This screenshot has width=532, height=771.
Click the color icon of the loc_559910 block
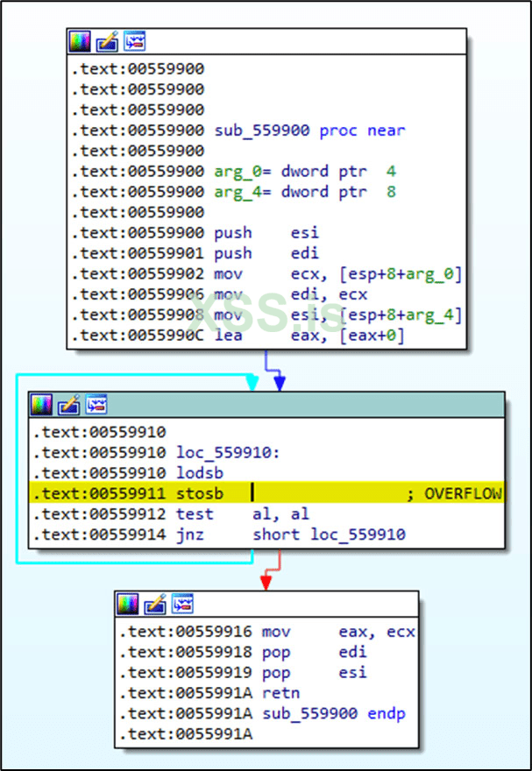pyautogui.click(x=42, y=405)
